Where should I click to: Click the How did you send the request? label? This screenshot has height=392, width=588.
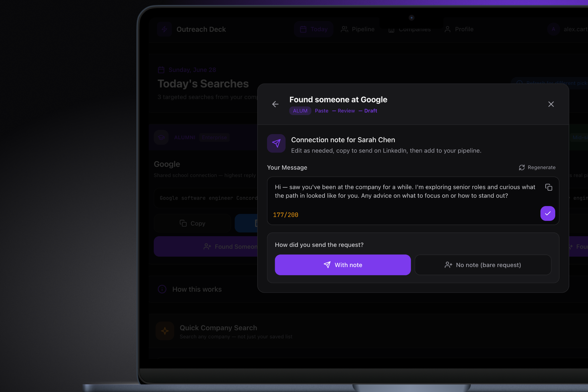click(x=319, y=245)
